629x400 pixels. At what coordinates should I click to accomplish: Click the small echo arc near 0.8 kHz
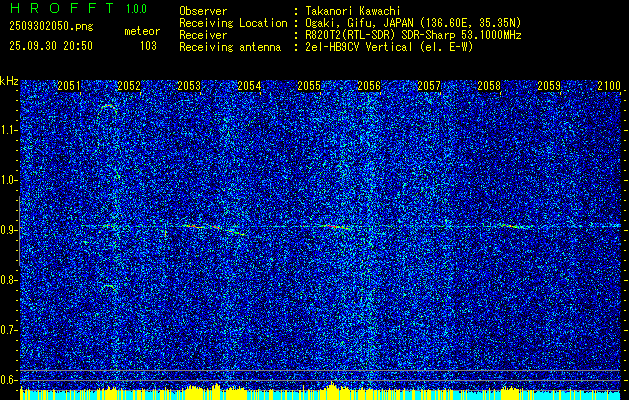(x=109, y=286)
